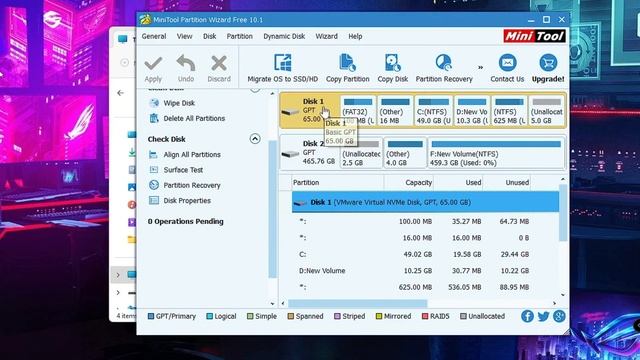
Task: Select the D:New Volume partition block
Action: [x=472, y=111]
